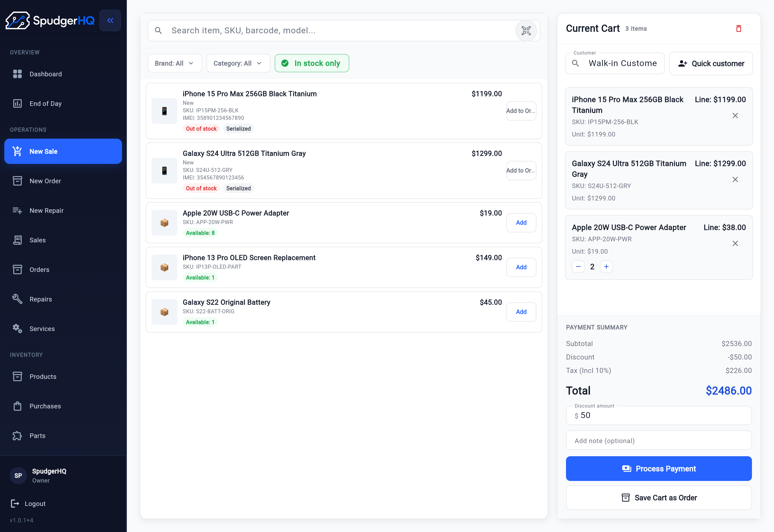Click the Serialized tag on iPhone 15 Pro Max
The width and height of the screenshot is (774, 532).
click(x=238, y=129)
